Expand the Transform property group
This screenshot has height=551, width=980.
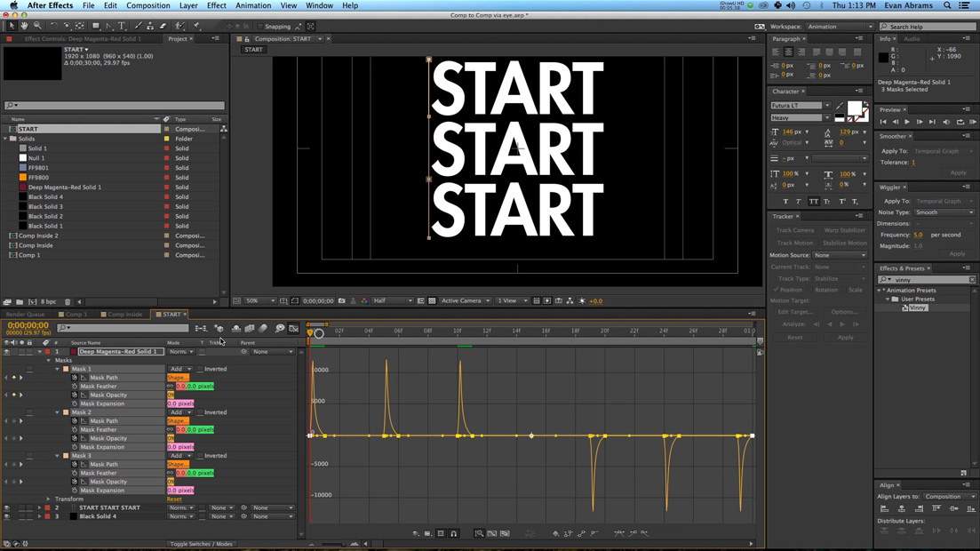click(x=49, y=499)
